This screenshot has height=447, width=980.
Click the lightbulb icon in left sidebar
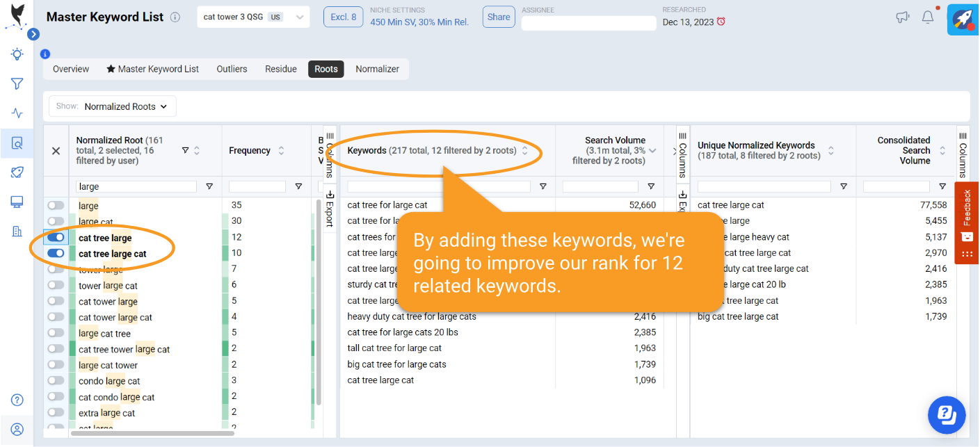(x=17, y=54)
